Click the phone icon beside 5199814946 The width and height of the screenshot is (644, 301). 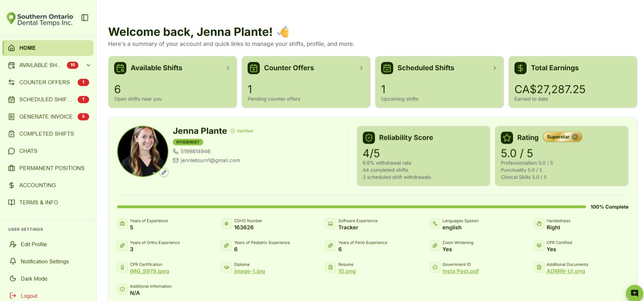click(x=176, y=151)
